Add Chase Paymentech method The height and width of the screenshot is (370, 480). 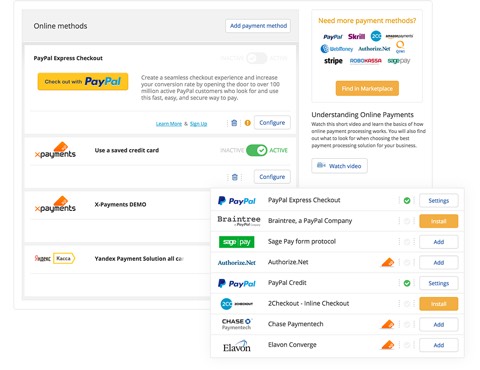click(x=438, y=325)
